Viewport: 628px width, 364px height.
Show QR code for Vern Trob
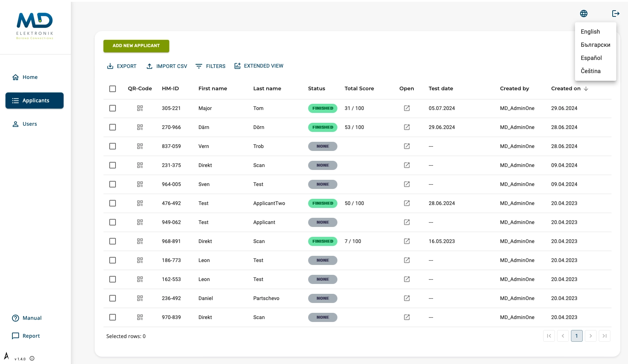coord(140,146)
